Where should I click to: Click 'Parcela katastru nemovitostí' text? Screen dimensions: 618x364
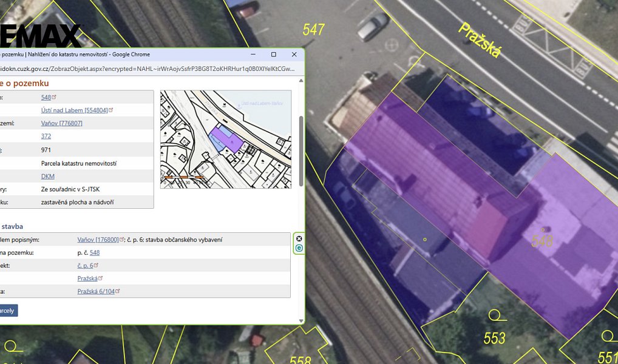(x=79, y=163)
